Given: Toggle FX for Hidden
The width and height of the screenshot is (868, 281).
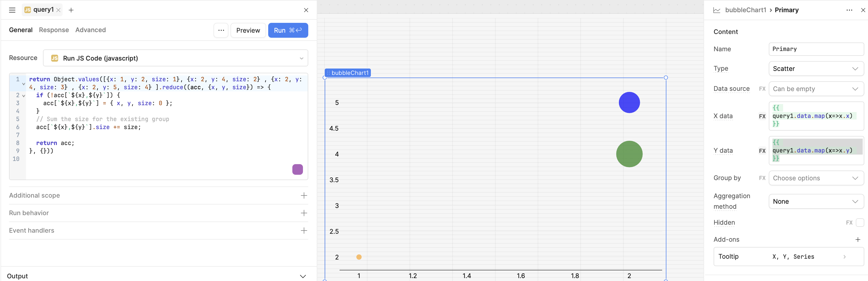Looking at the screenshot, I should (849, 223).
